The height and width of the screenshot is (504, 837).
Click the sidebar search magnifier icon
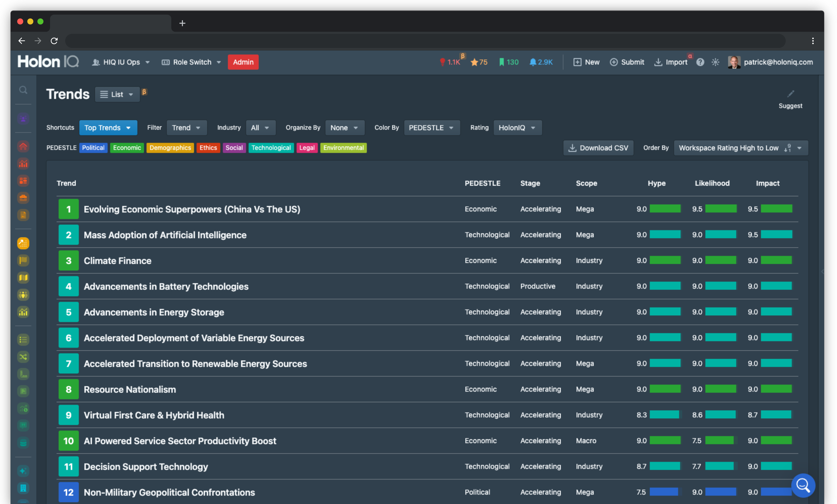[x=23, y=90]
